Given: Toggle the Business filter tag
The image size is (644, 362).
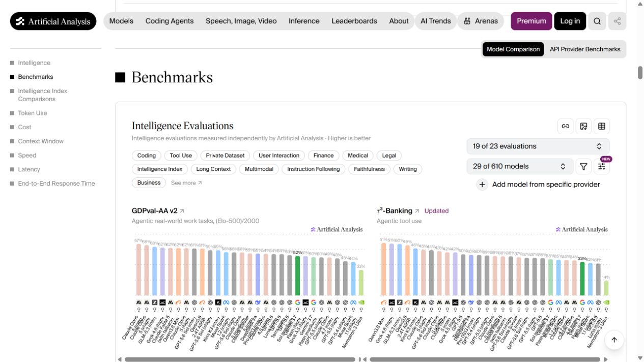Looking at the screenshot, I should (149, 183).
